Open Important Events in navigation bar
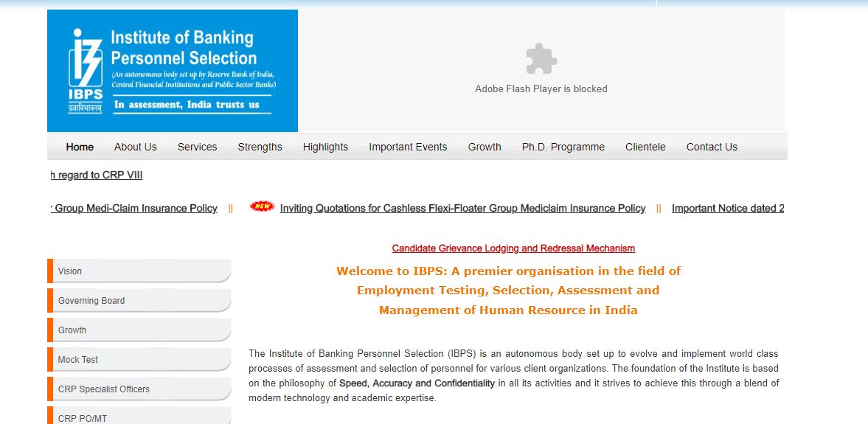Viewport: 868px width, 424px height. tap(408, 147)
